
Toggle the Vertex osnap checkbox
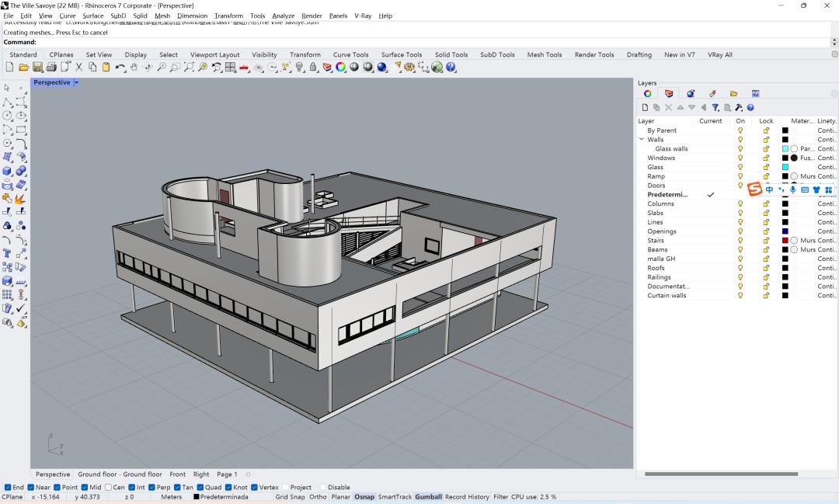coord(255,488)
